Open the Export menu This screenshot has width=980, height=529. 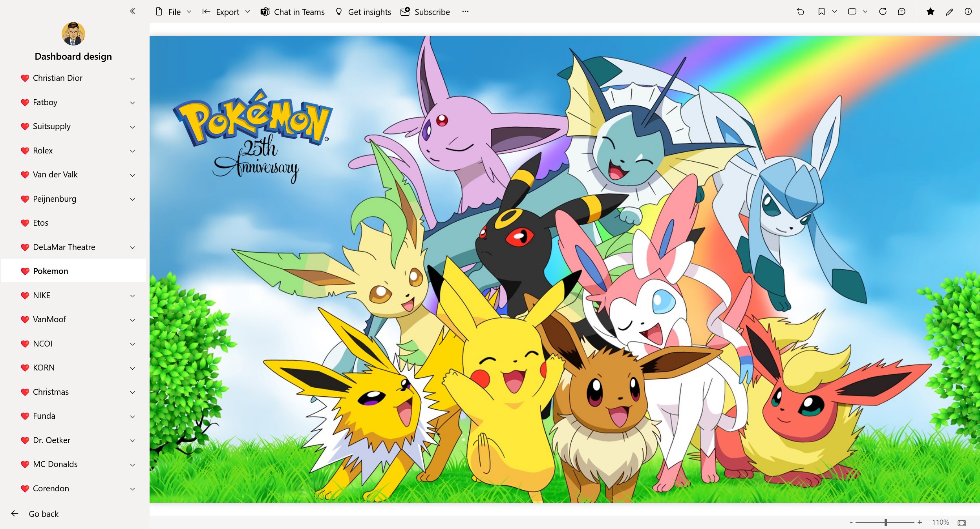226,12
